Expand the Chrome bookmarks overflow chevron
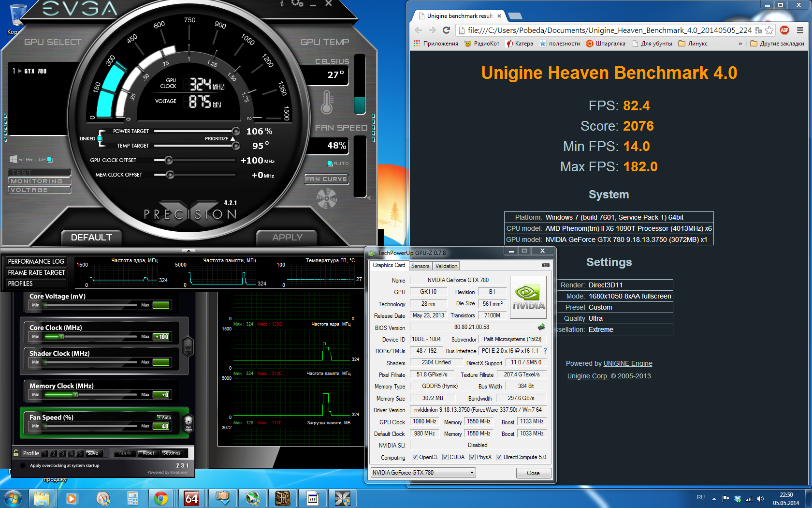The width and height of the screenshot is (812, 508). coord(740,44)
